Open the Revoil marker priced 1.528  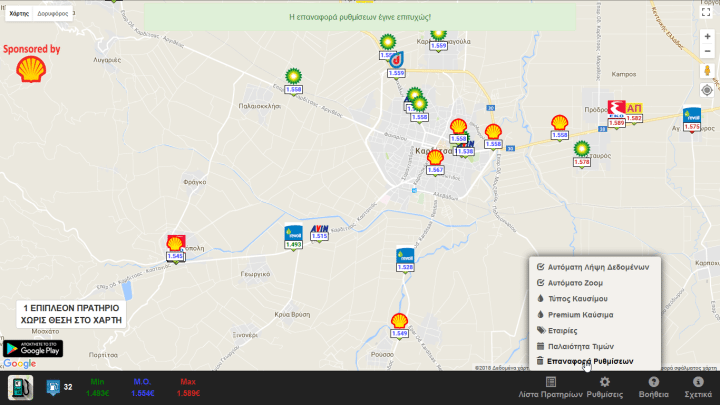click(x=405, y=260)
